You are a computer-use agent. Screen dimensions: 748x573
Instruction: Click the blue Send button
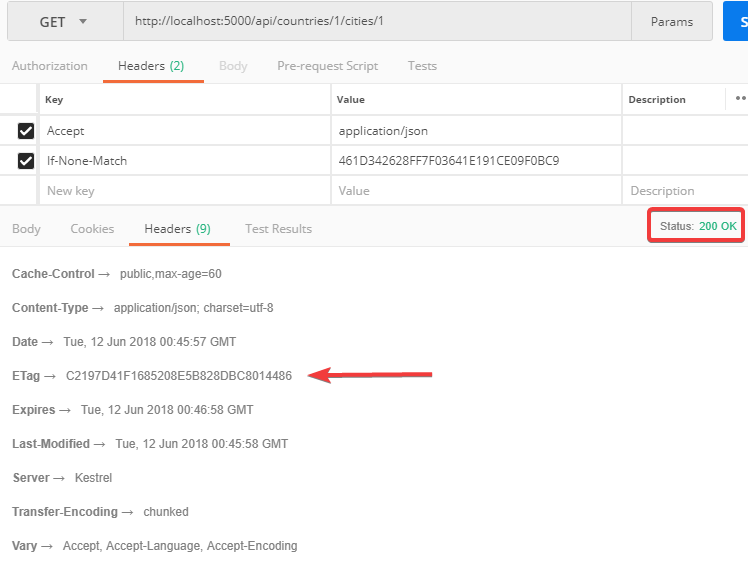(735, 21)
